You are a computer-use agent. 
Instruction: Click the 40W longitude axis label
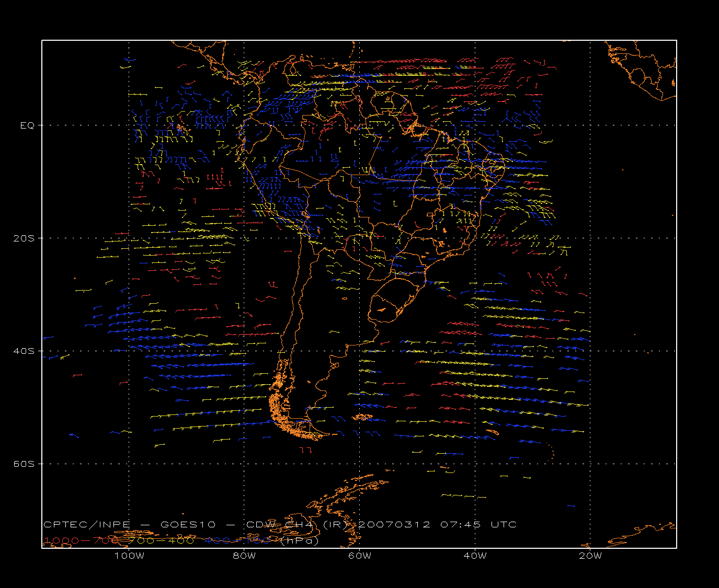click(475, 556)
